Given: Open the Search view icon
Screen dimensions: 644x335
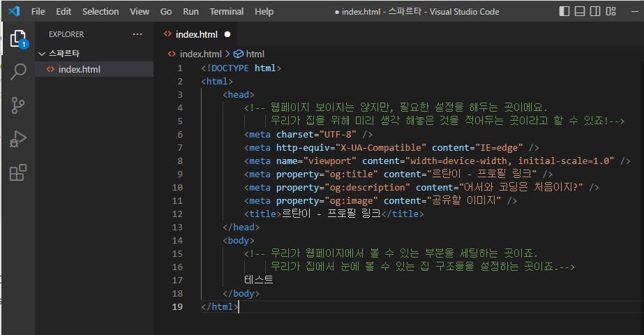Looking at the screenshot, I should point(18,71).
